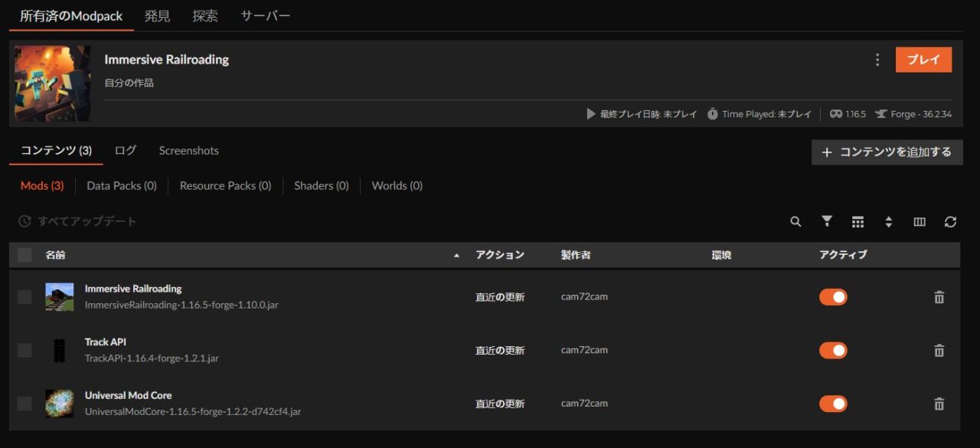980x448 pixels.
Task: Disable the Immersive Railroading mod toggle
Action: (832, 296)
